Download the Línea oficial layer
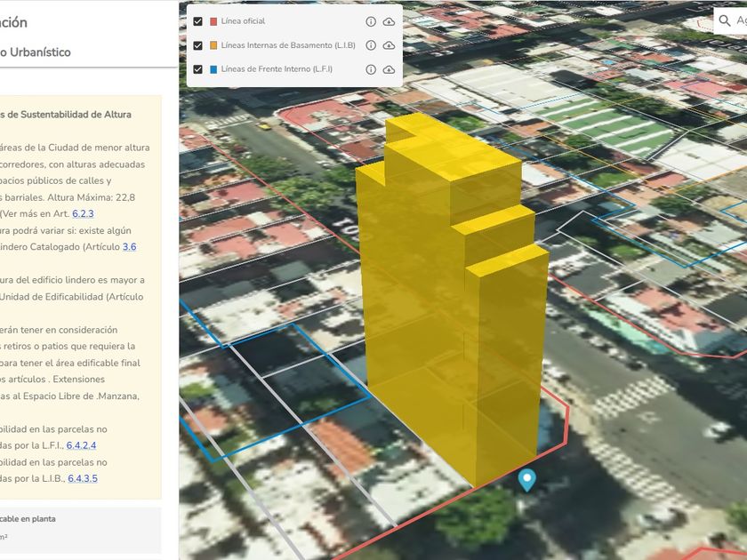Screen dimensions: 747x560 click(389, 21)
